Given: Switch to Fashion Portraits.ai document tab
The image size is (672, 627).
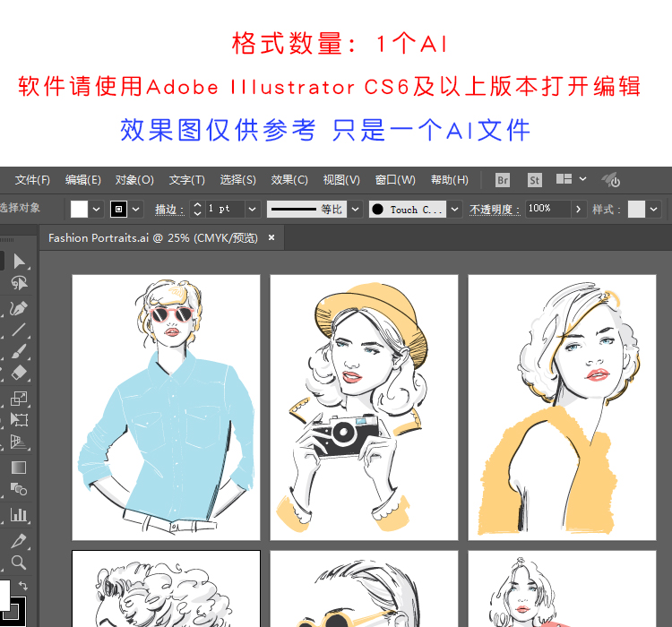Looking at the screenshot, I should point(152,237).
